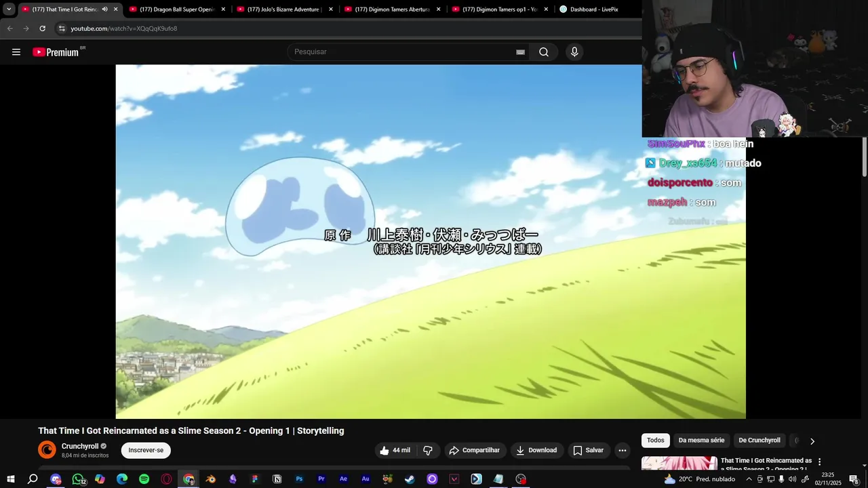Open Steam from the taskbar
Screen dimensions: 868x488
point(410,479)
